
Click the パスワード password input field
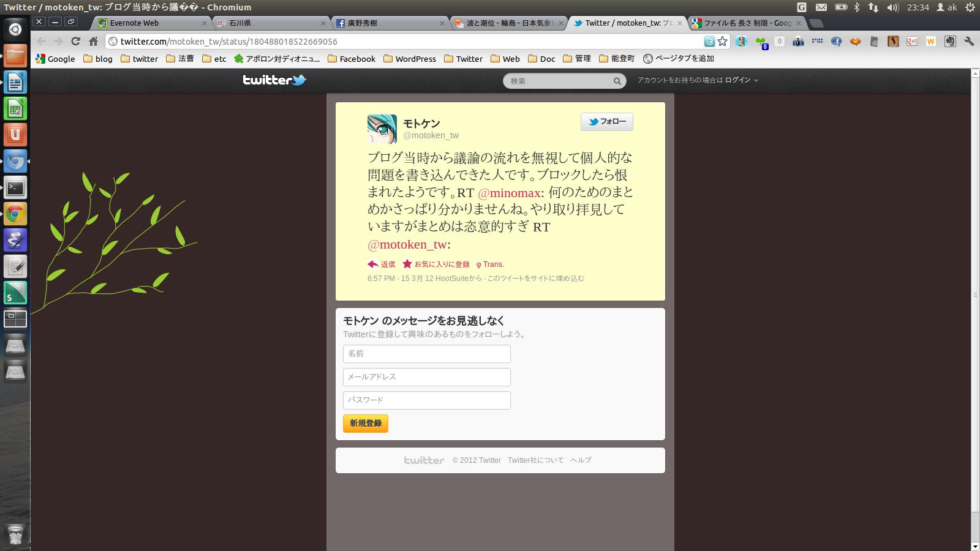[427, 400]
